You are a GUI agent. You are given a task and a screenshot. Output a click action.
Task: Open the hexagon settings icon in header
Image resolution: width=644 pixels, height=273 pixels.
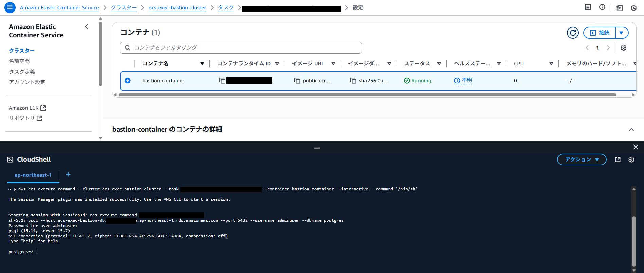coord(633,8)
